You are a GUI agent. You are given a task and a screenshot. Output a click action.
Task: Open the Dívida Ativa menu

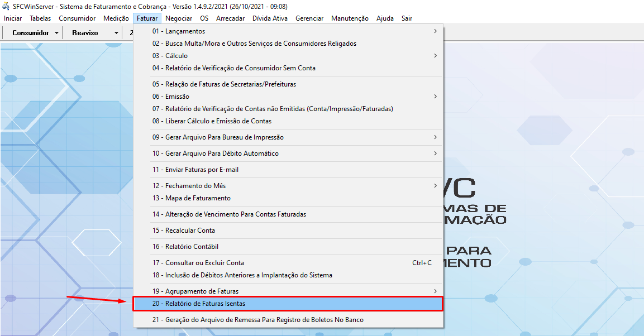tap(269, 18)
